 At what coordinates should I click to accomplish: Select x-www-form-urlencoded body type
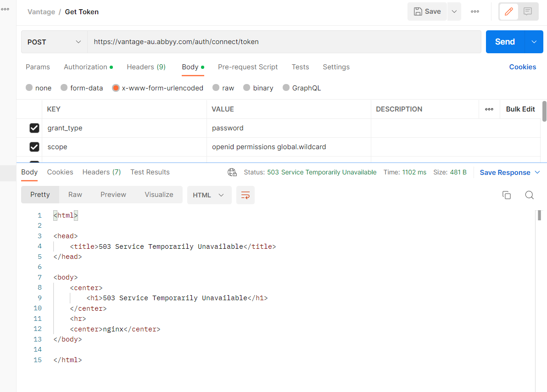coord(116,88)
